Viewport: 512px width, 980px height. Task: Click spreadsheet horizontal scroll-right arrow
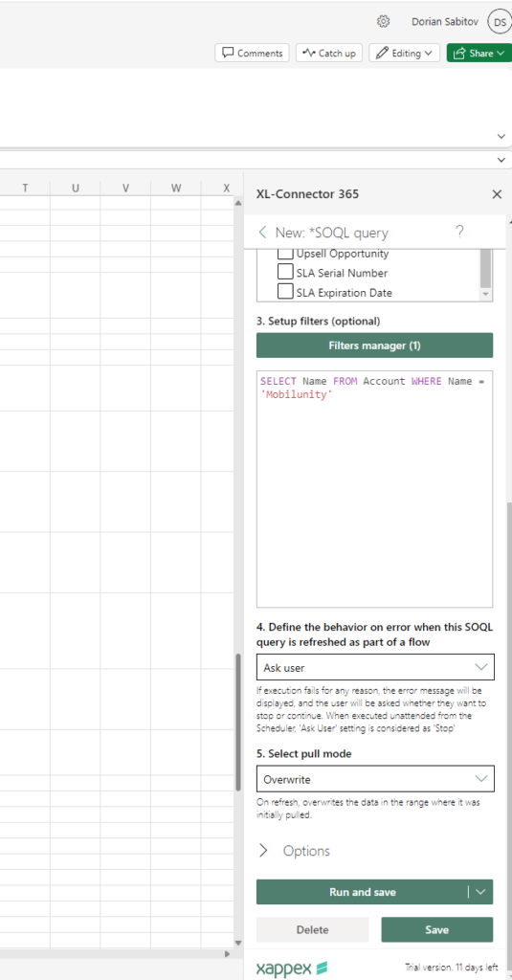click(227, 954)
